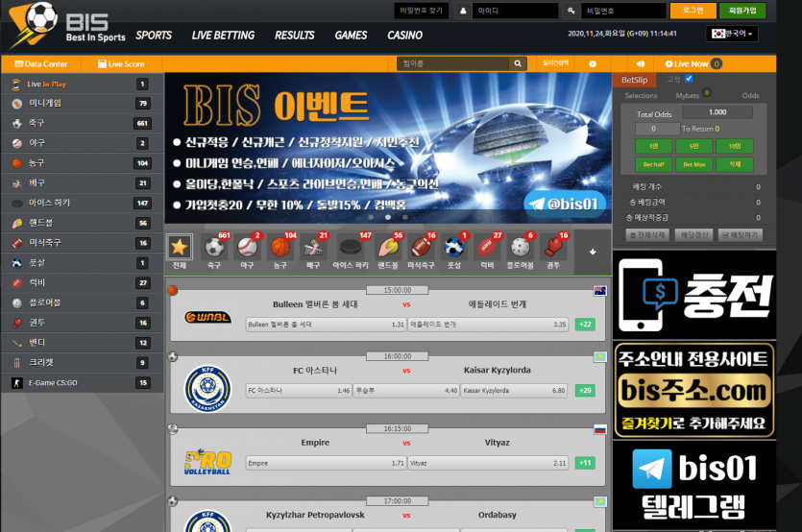Filter by 아이스 하키 puck icon
802x532 pixels.
[351, 248]
